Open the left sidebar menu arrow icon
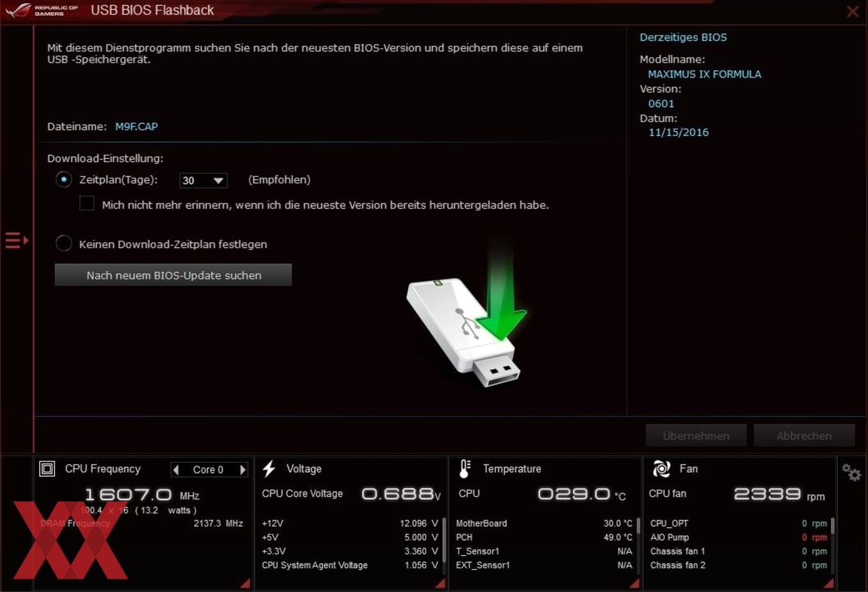 click(17, 241)
